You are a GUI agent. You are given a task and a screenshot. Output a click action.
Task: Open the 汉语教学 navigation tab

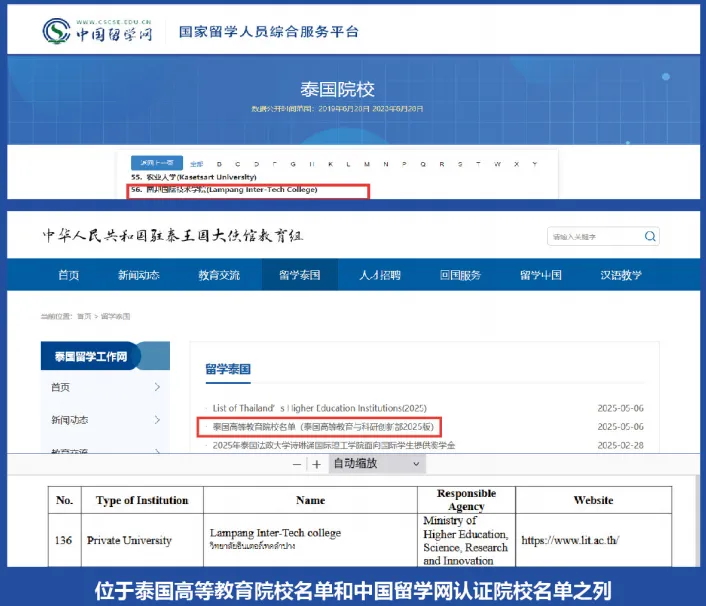[620, 275]
